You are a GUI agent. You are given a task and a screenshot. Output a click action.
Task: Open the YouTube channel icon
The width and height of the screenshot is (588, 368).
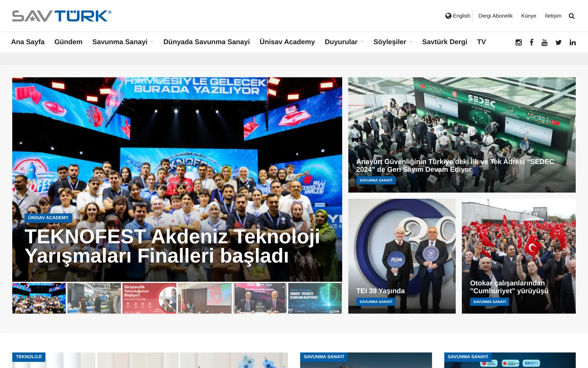(x=544, y=42)
